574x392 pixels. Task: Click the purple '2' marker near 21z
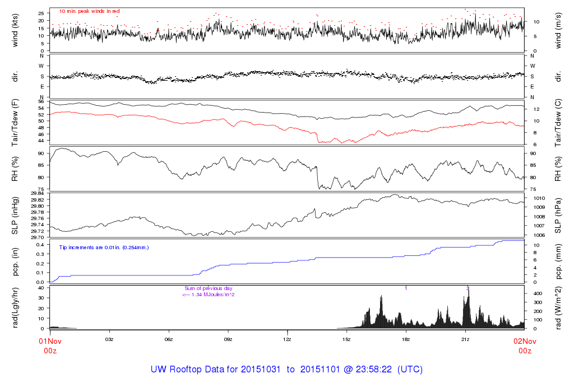click(468, 288)
